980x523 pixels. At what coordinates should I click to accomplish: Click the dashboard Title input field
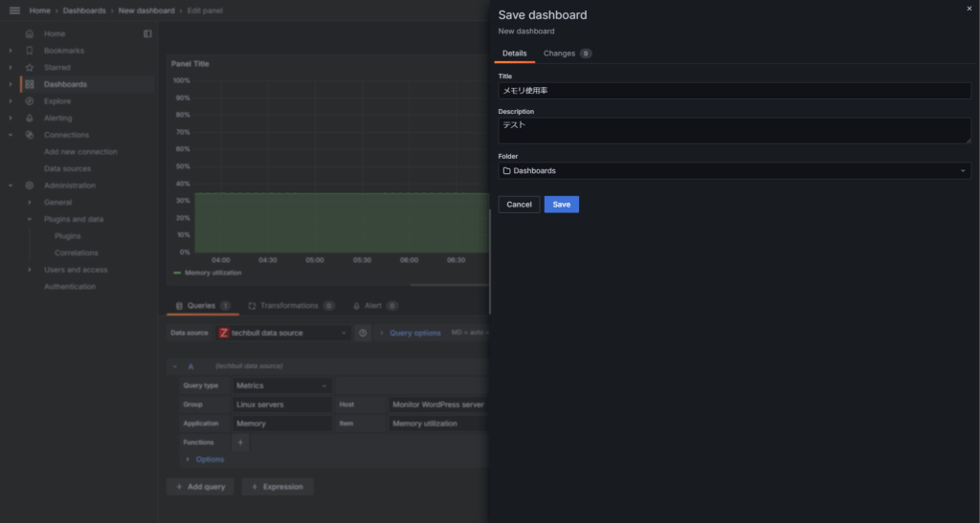734,91
